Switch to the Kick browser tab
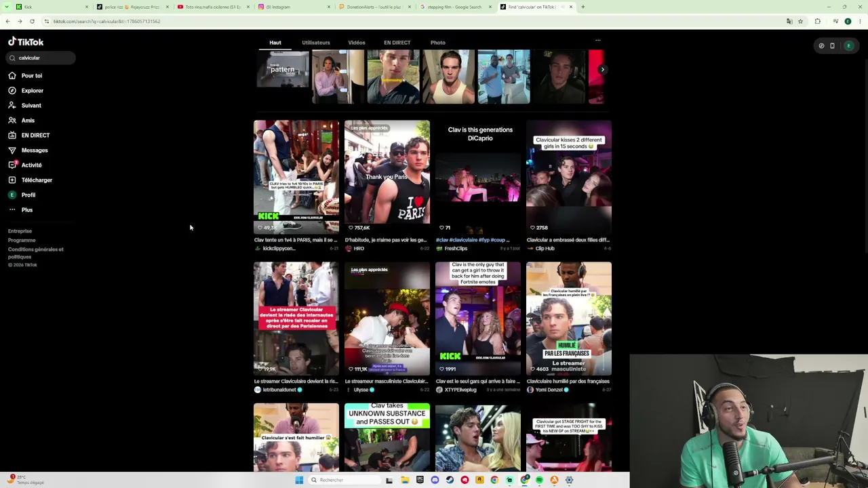This screenshot has height=488, width=868. click(x=51, y=7)
